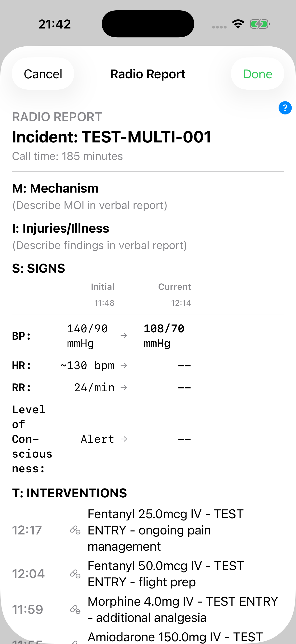Tap the battery charging icon in status bar
The image size is (296, 644).
(x=260, y=24)
